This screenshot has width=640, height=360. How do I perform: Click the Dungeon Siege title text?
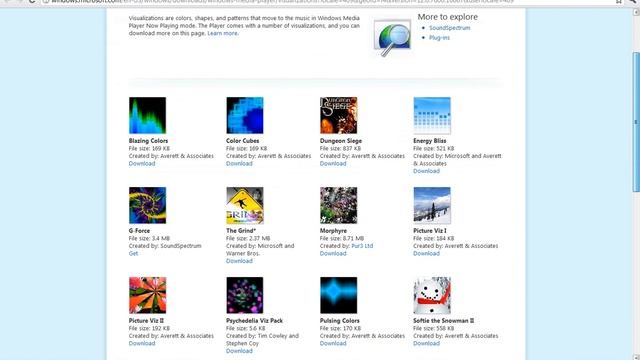(341, 141)
